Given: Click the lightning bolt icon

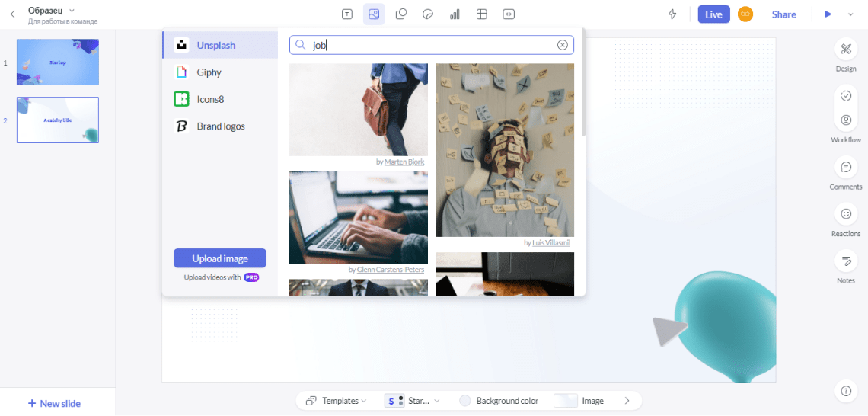Looking at the screenshot, I should [x=672, y=14].
